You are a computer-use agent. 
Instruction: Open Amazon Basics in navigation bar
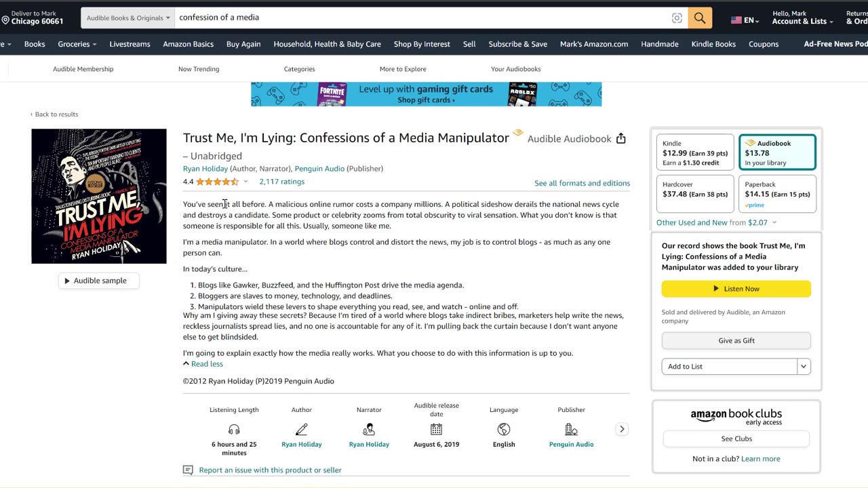pos(189,44)
